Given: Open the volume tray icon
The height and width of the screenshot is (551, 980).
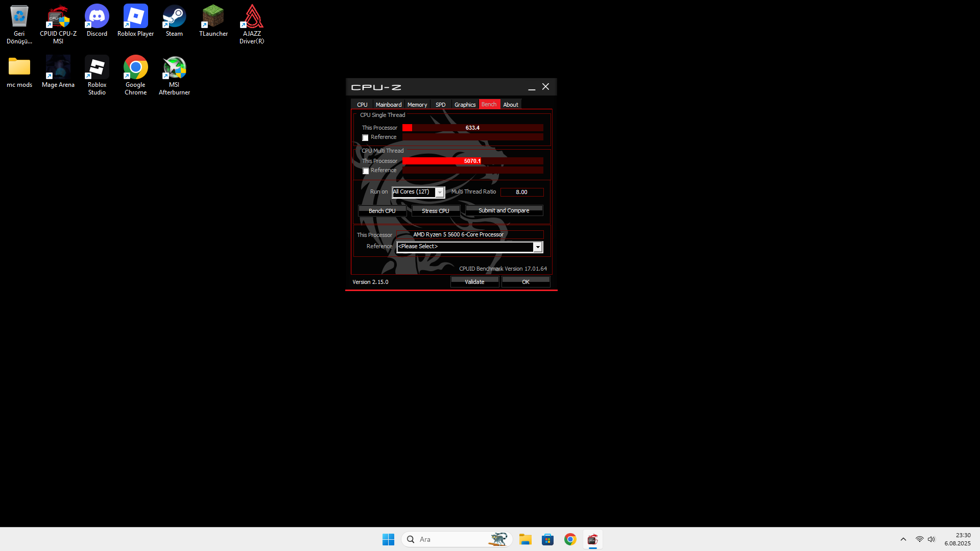Looking at the screenshot, I should click(931, 539).
